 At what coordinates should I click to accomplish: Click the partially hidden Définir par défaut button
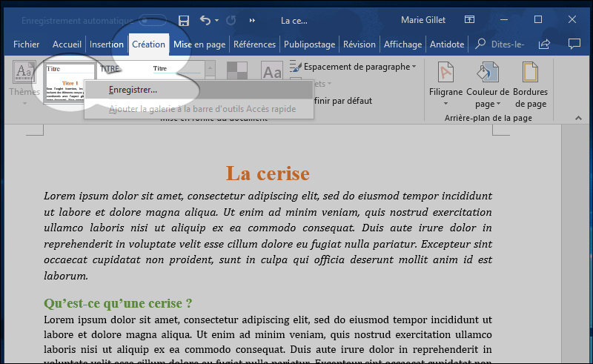point(342,101)
